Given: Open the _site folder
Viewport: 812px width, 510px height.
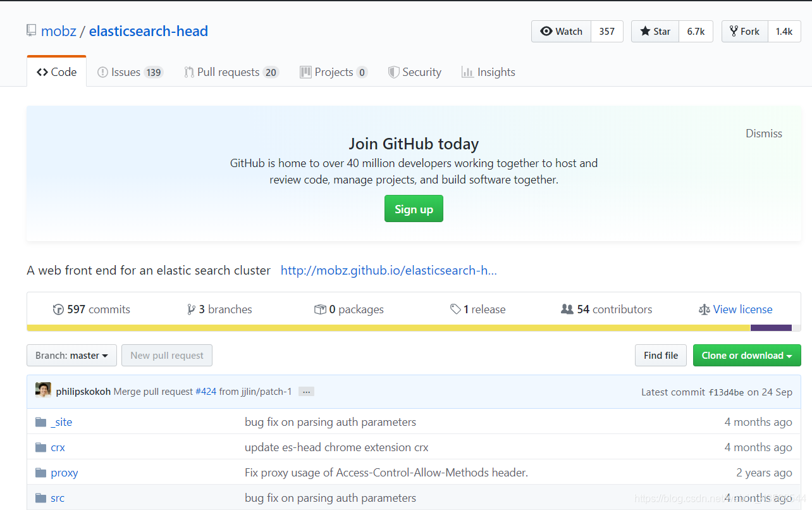Looking at the screenshot, I should tap(61, 422).
